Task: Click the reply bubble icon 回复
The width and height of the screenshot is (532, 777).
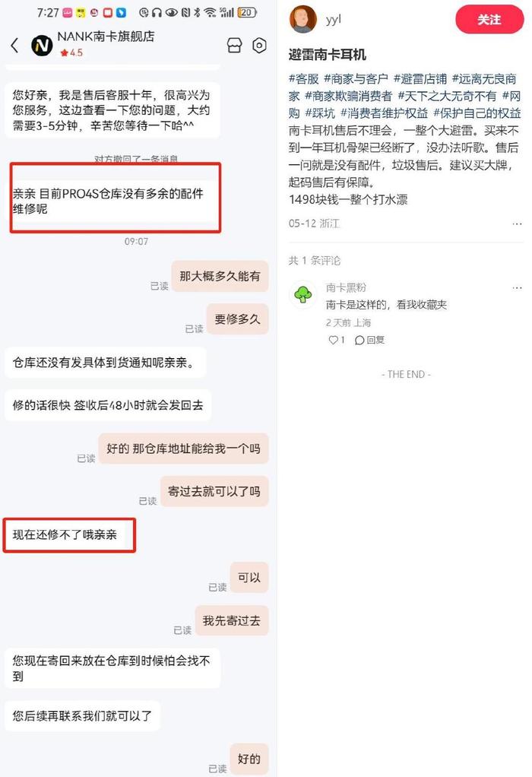Action: point(370,339)
